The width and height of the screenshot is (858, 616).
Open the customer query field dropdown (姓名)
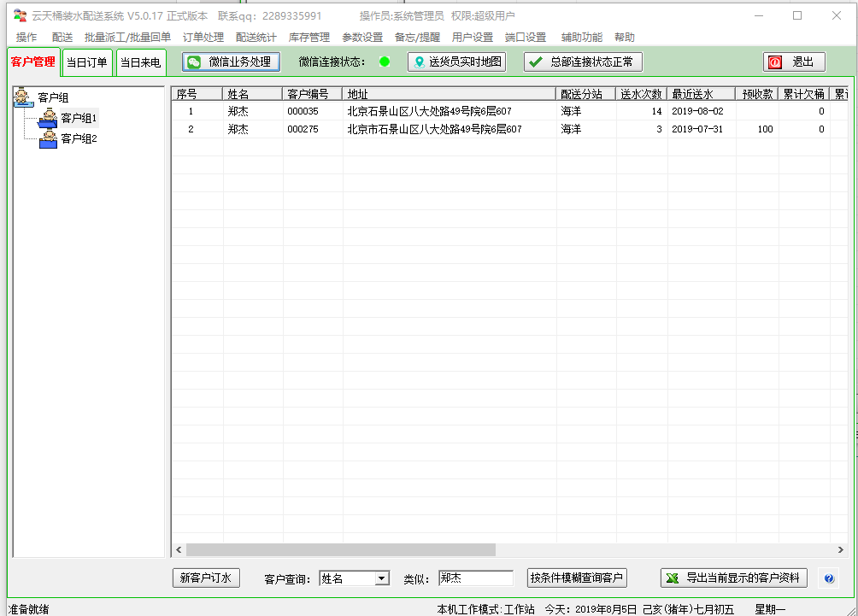381,578
